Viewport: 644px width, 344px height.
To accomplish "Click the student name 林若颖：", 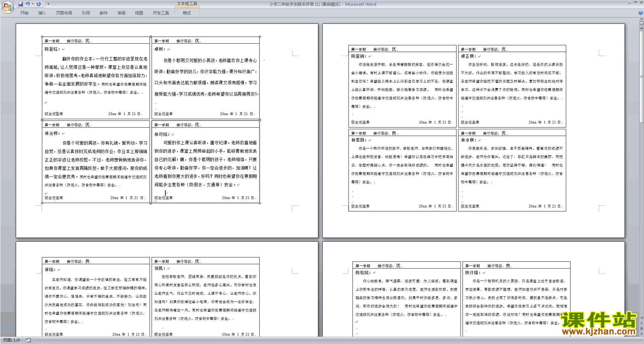I will (x=359, y=140).
